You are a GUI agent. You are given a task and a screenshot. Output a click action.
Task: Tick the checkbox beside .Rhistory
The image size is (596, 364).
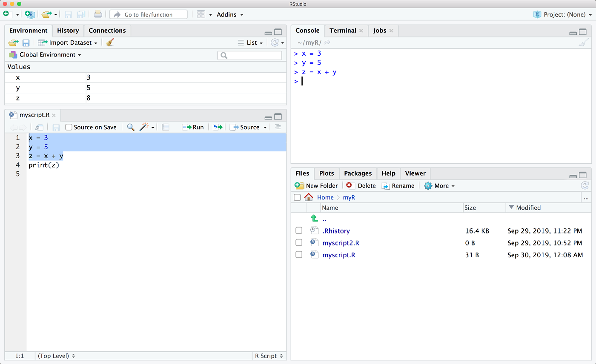point(299,231)
